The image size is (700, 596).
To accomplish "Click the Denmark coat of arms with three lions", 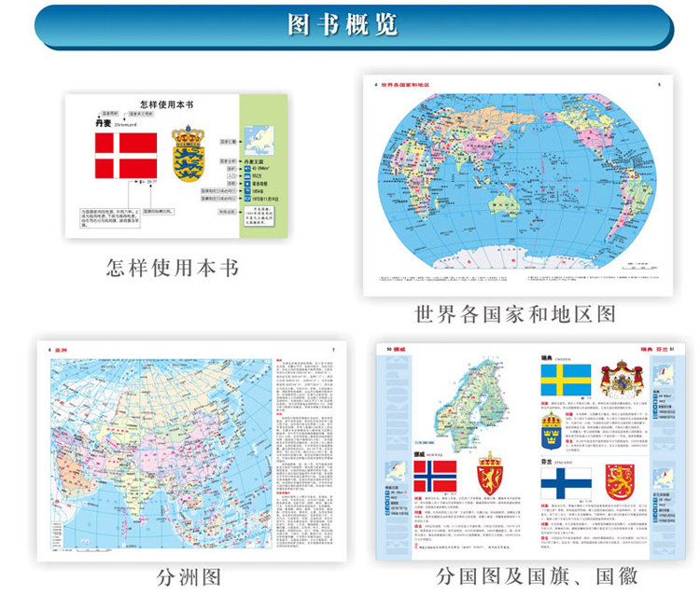I will pyautogui.click(x=188, y=154).
